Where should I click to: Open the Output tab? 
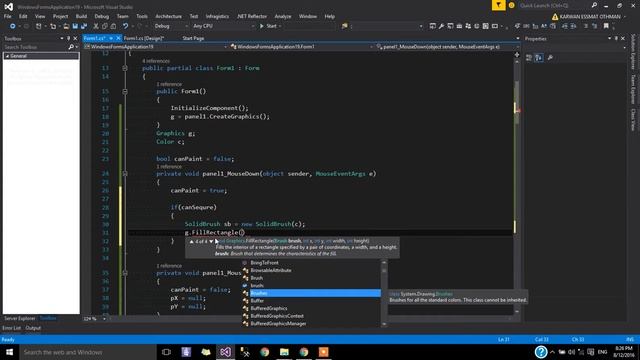33,328
